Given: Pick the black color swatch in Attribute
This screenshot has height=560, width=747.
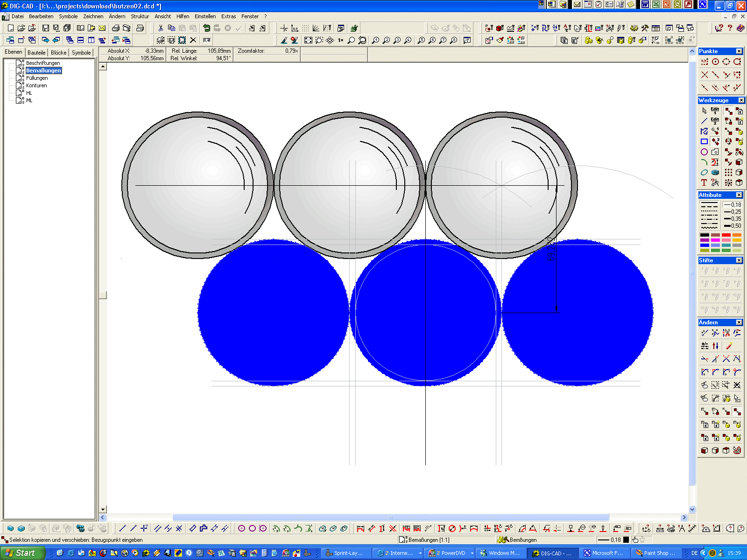Looking at the screenshot, I should (705, 235).
